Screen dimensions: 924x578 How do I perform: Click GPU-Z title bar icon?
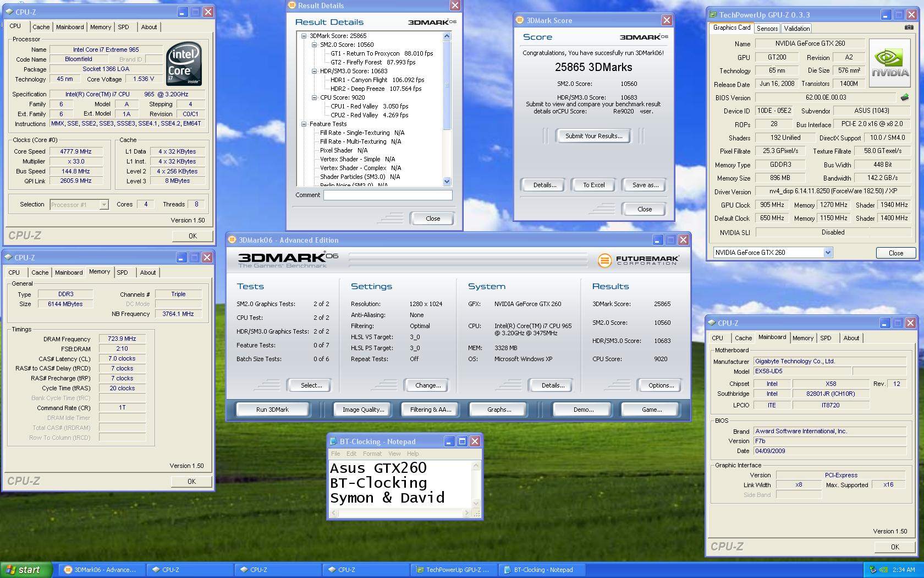click(713, 15)
